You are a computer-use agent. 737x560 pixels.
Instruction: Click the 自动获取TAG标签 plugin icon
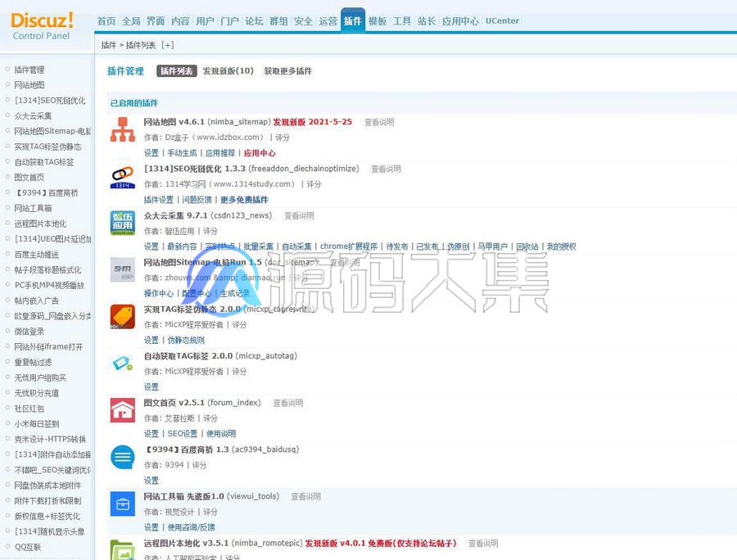click(x=123, y=364)
